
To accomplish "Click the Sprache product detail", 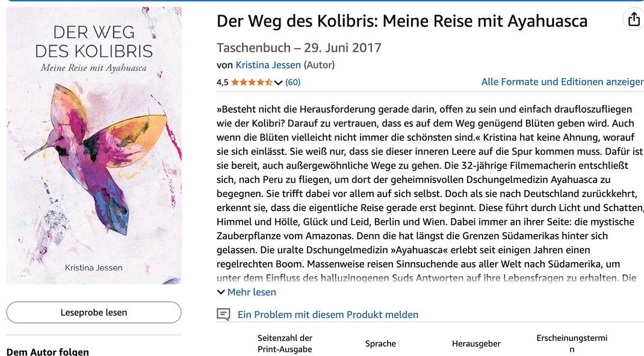I will [x=380, y=344].
